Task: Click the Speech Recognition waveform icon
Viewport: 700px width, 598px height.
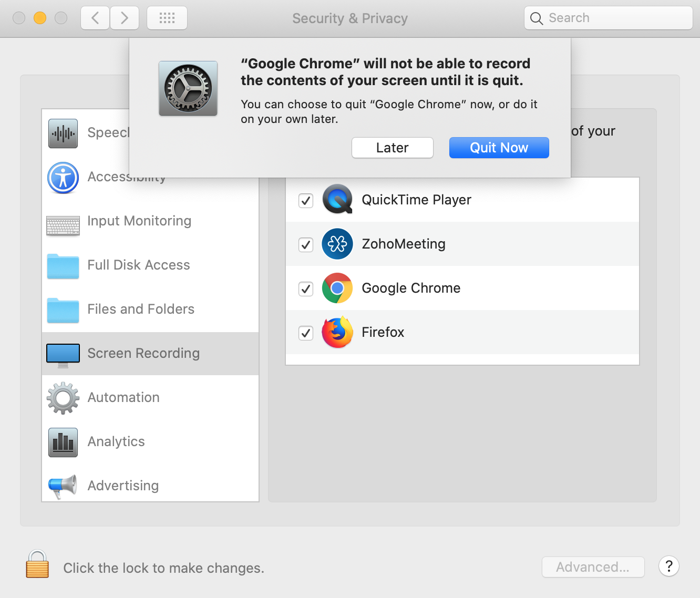Action: tap(63, 133)
